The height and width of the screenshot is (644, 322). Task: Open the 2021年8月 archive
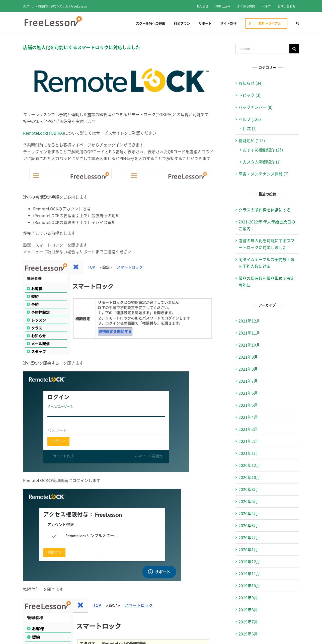[248, 369]
